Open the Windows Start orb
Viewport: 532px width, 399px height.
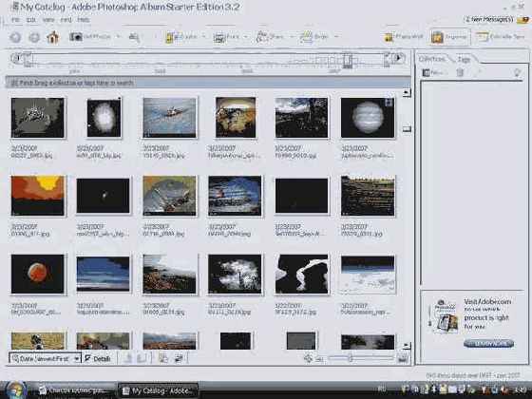click(15, 389)
